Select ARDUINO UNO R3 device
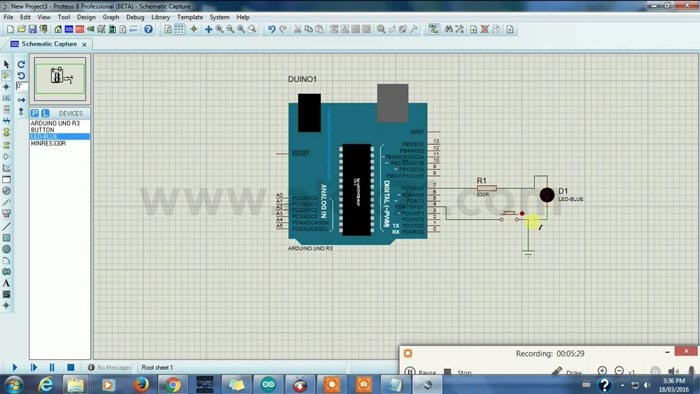This screenshot has height=394, width=700. click(x=55, y=123)
